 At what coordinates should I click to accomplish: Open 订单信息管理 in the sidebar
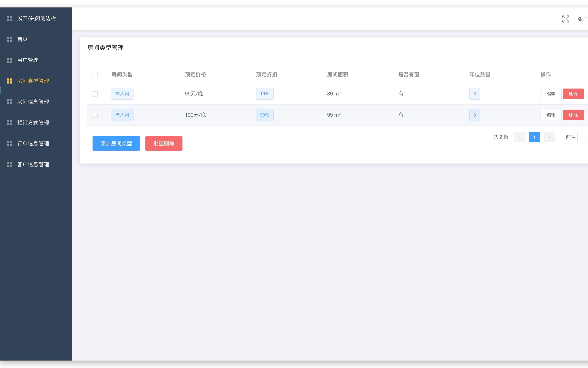pyautogui.click(x=36, y=144)
